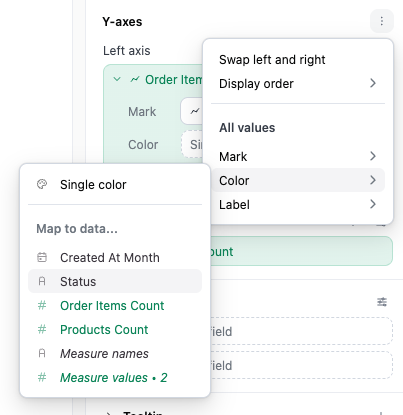Open the Y-axes three-dot options menu
Image resolution: width=403 pixels, height=415 pixels.
[x=382, y=21]
